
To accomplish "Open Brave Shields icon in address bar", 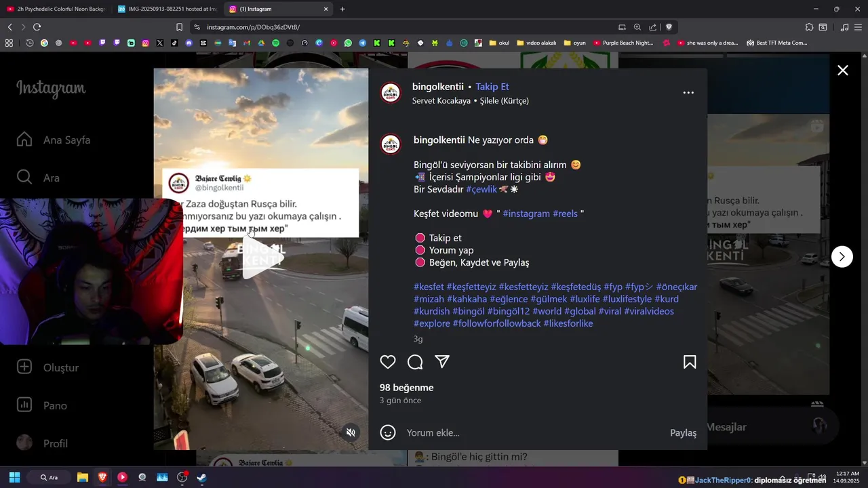I will [669, 27].
